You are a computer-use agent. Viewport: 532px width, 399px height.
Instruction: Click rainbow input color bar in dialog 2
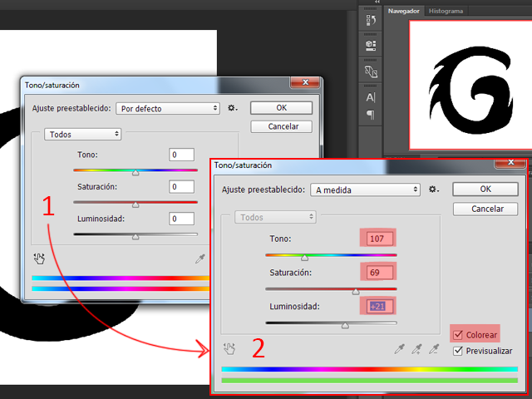369,369
